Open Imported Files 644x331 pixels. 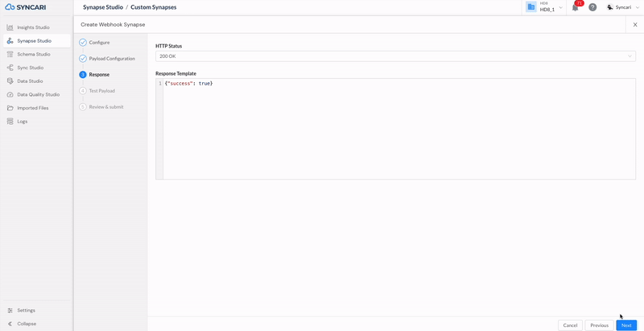coord(33,108)
